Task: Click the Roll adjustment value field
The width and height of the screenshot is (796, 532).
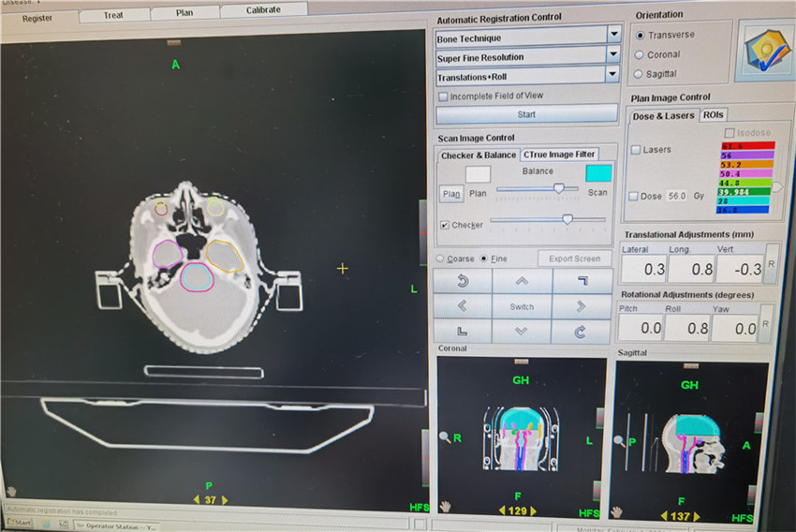Action: click(x=687, y=329)
